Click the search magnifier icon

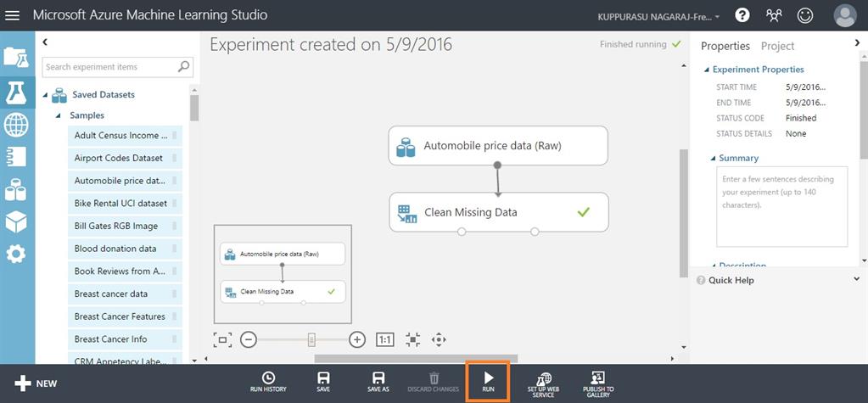point(184,66)
